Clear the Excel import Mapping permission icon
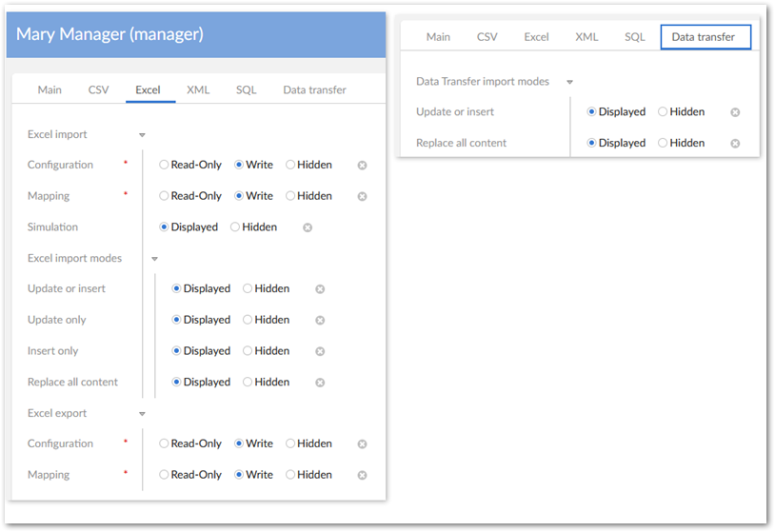This screenshot has width=775, height=532. click(362, 197)
